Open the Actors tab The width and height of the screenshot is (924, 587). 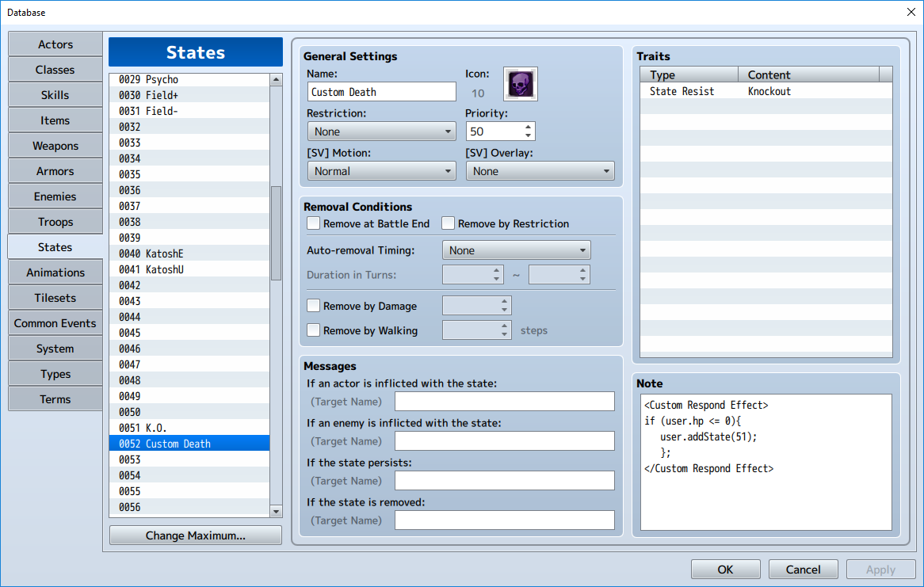point(55,44)
